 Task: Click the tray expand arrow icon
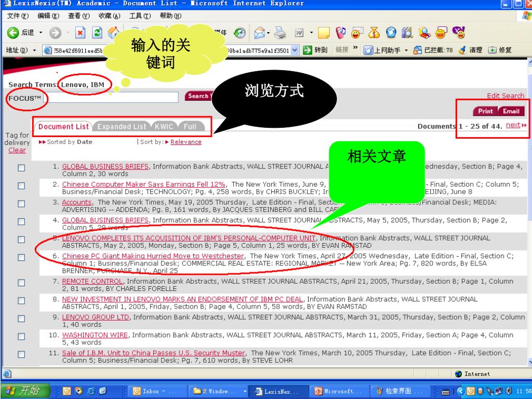[461, 391]
